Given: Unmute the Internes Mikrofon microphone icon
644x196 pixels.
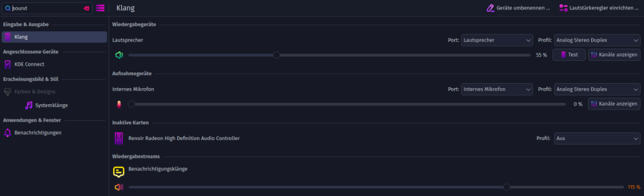Looking at the screenshot, I should 119,104.
